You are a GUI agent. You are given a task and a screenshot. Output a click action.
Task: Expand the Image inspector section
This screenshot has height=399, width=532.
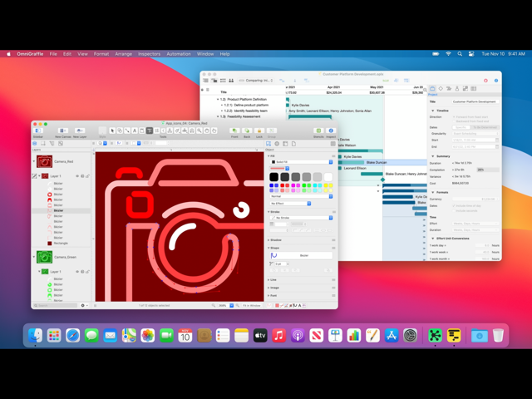268,288
